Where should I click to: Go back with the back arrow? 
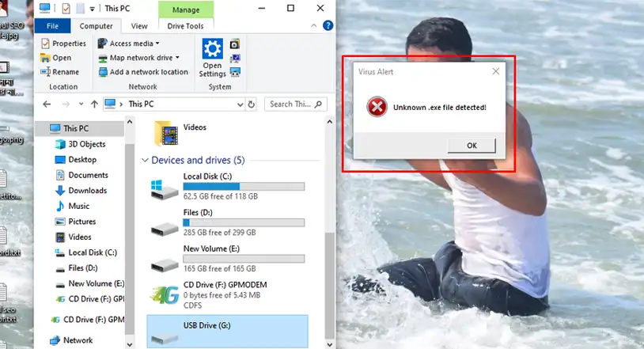[x=47, y=104]
